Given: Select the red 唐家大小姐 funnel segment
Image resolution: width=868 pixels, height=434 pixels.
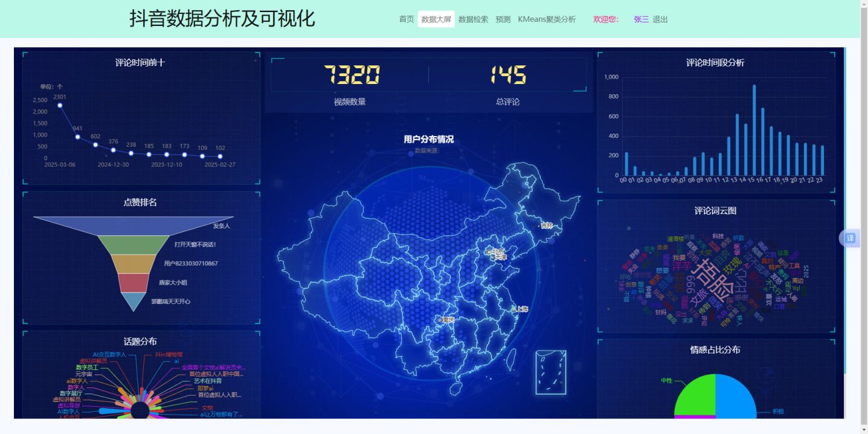Looking at the screenshot, I should pyautogui.click(x=133, y=282).
